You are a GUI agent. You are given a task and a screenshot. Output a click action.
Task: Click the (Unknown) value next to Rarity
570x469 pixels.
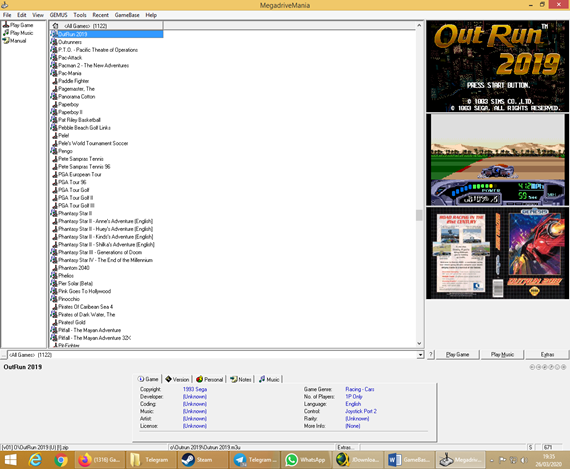(357, 418)
